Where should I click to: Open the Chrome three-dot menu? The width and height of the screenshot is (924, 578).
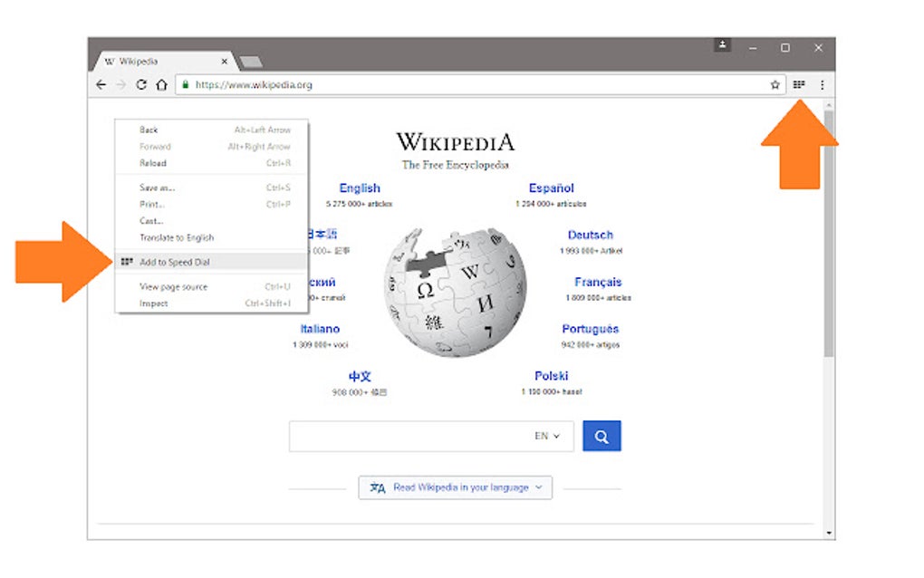coord(822,85)
